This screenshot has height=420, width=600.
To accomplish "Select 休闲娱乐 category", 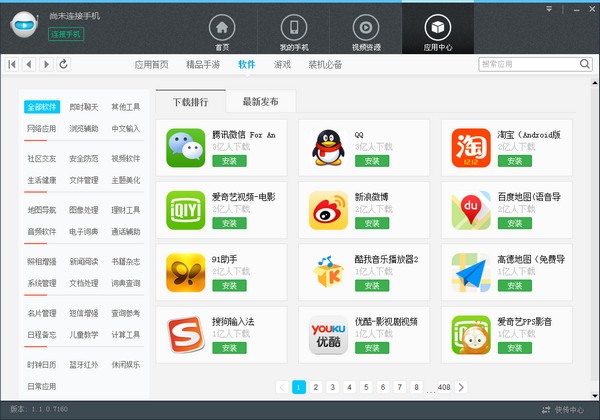I will click(x=126, y=365).
